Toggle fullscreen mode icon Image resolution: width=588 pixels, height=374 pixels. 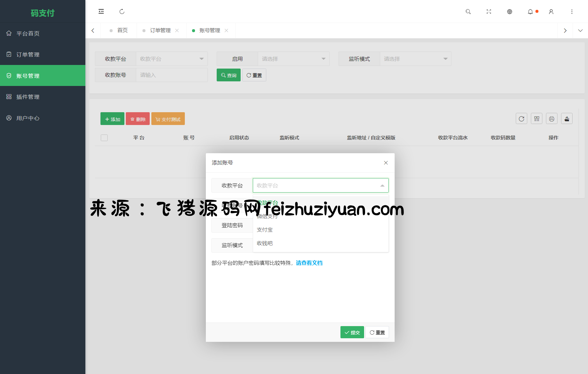(x=489, y=11)
